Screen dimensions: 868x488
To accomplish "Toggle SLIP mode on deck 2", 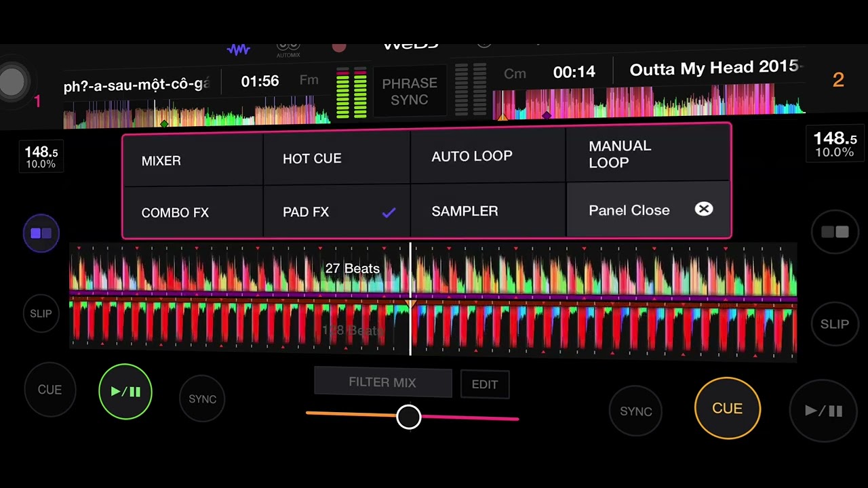I will pos(835,324).
